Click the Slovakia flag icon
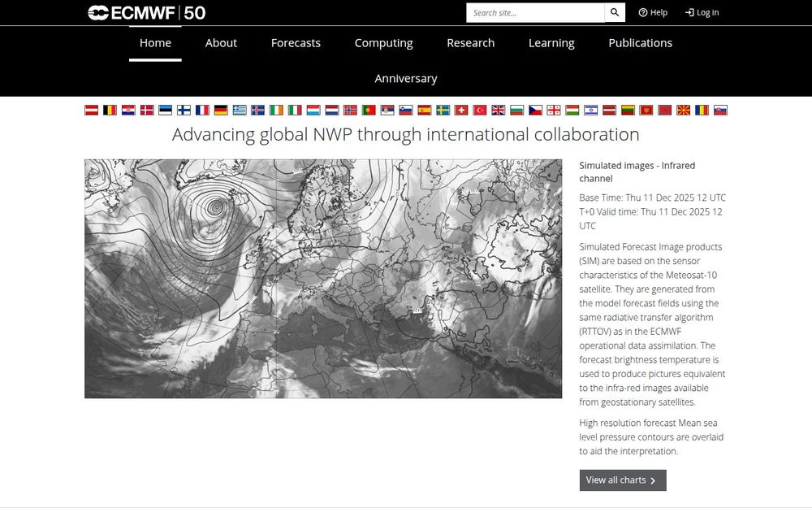The height and width of the screenshot is (508, 812). click(x=720, y=110)
